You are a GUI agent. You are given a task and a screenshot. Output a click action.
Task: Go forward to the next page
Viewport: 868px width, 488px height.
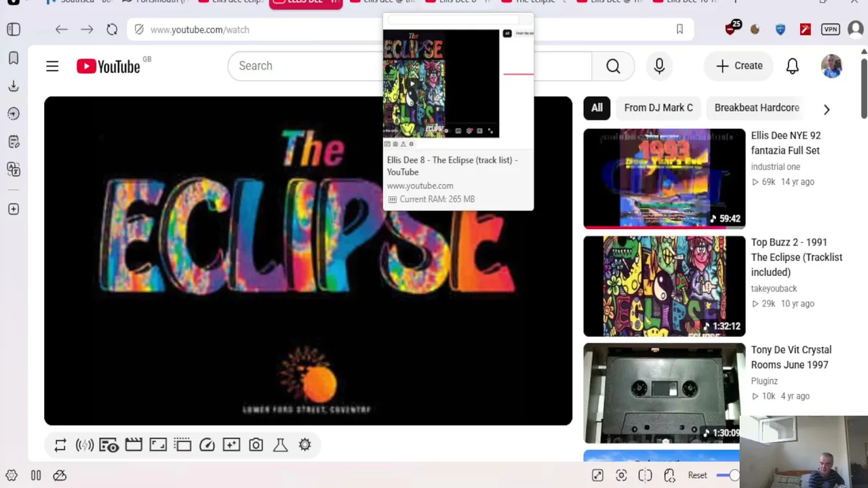[87, 30]
